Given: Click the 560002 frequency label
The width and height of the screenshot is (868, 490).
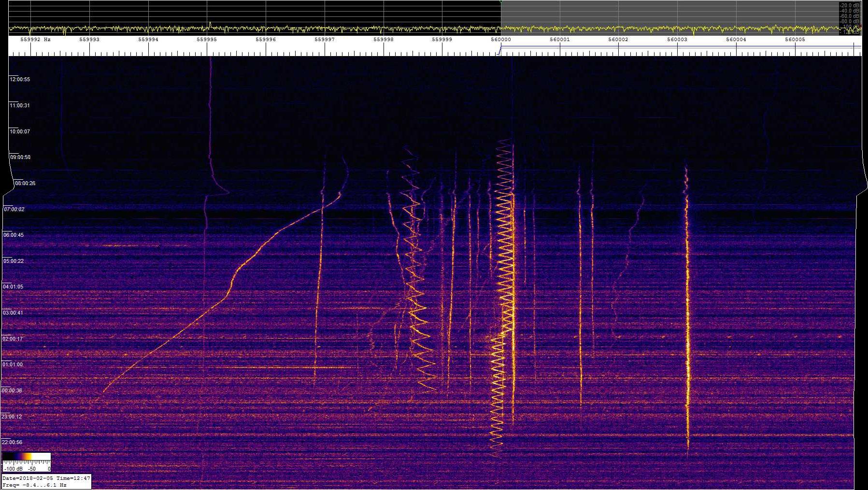Looking at the screenshot, I should [618, 40].
